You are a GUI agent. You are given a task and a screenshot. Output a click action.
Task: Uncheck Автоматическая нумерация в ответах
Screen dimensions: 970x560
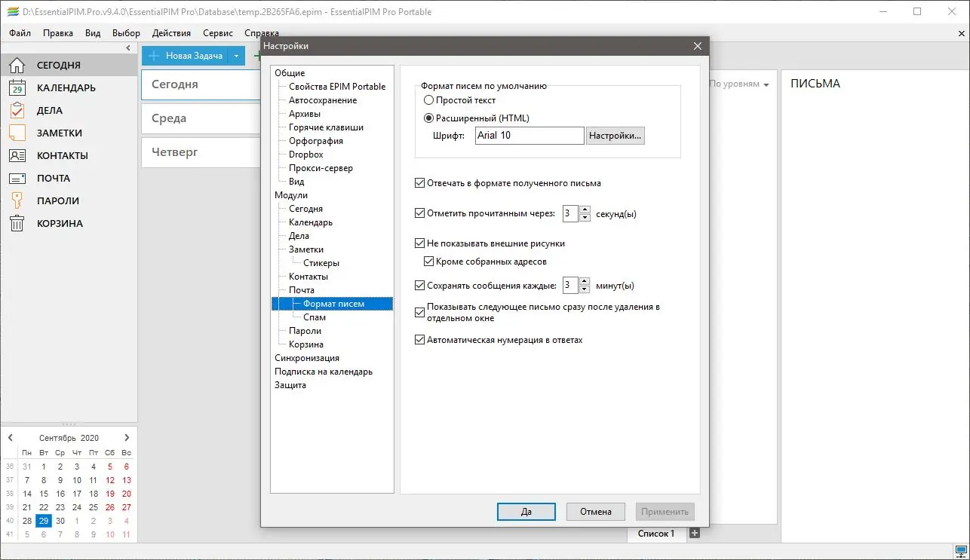419,340
